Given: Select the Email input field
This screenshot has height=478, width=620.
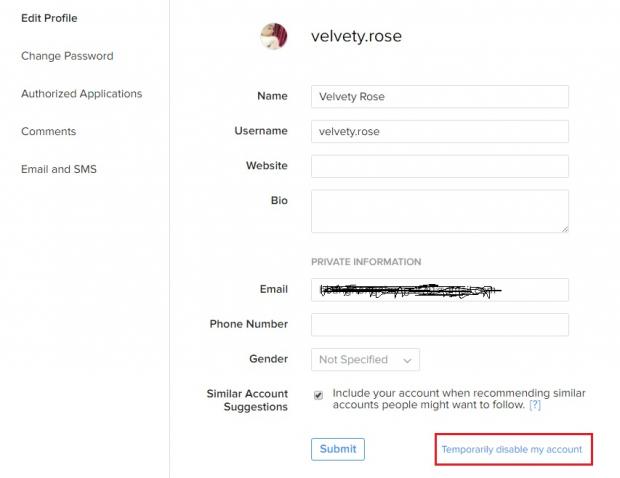Looking at the screenshot, I should (440, 290).
